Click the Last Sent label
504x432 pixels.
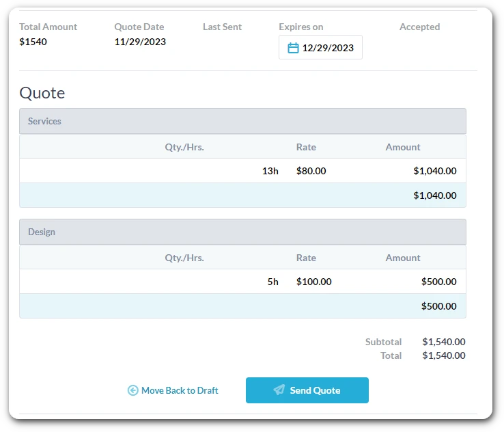coord(222,27)
